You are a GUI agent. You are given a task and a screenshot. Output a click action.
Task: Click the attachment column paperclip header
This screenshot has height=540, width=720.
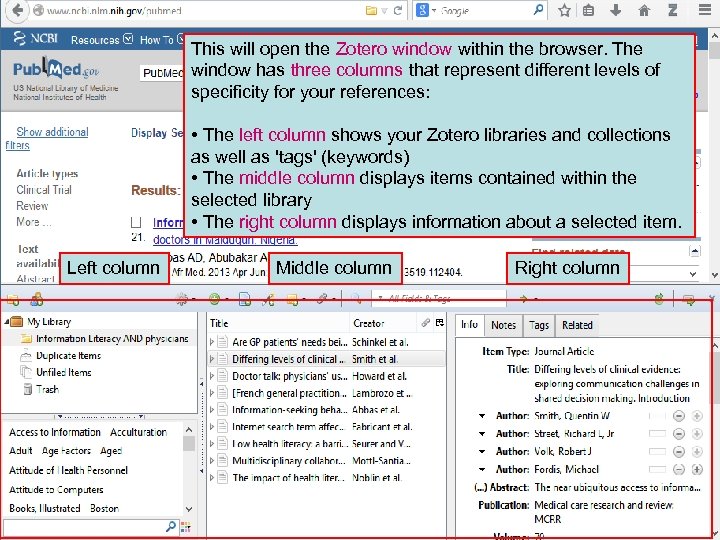[x=425, y=323]
